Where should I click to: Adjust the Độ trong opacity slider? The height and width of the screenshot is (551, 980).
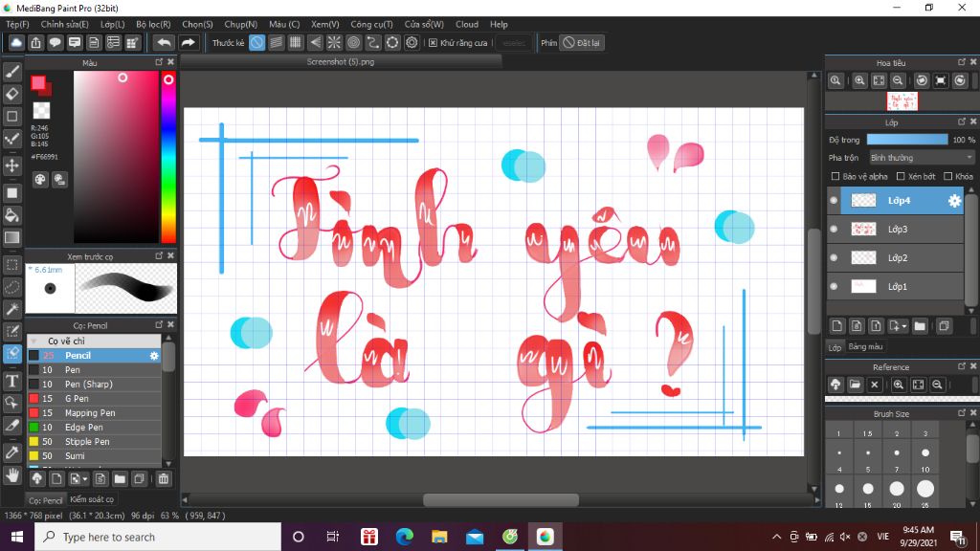pos(907,140)
